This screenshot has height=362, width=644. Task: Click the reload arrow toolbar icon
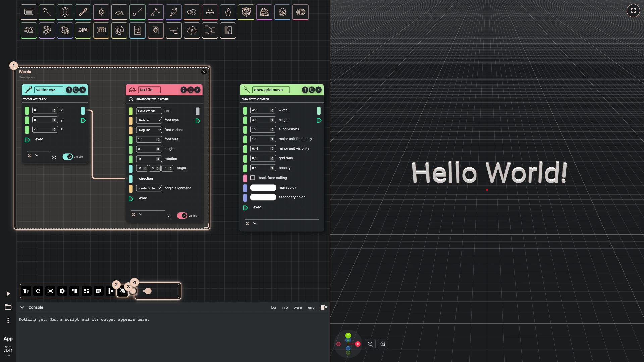pyautogui.click(x=38, y=291)
